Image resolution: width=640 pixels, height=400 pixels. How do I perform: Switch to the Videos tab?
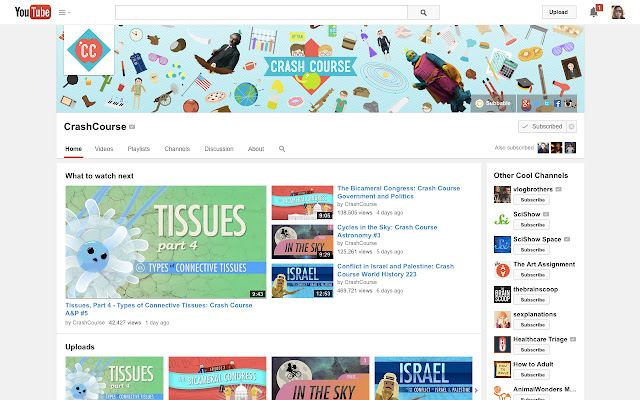(x=104, y=149)
